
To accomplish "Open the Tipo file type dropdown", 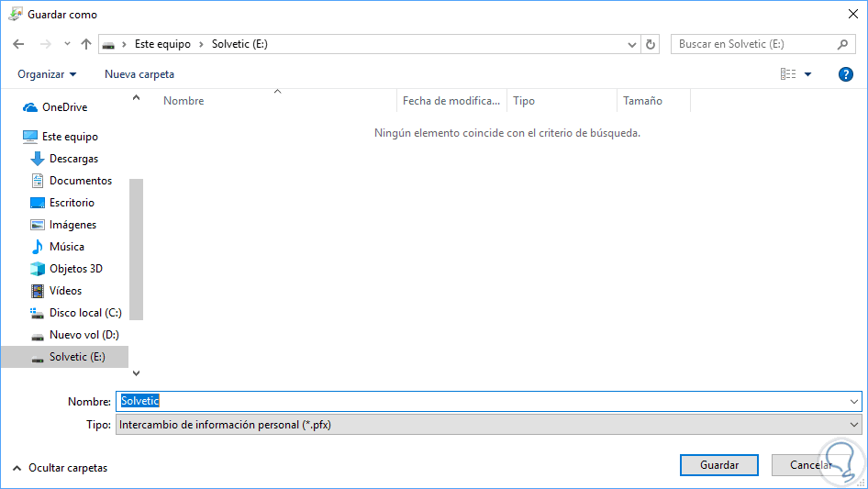I will [x=488, y=426].
